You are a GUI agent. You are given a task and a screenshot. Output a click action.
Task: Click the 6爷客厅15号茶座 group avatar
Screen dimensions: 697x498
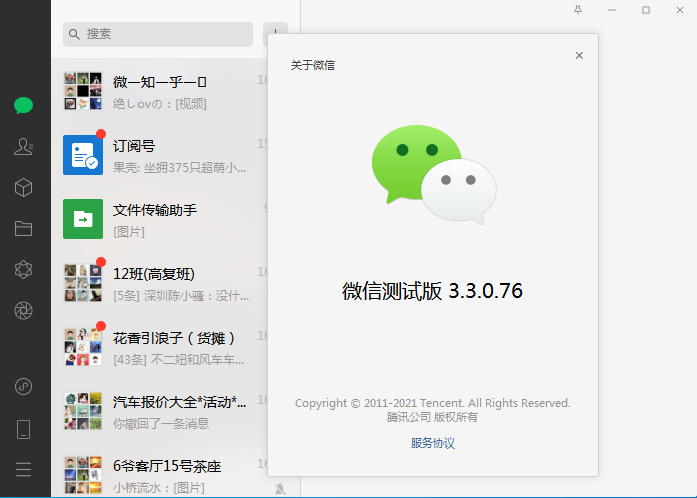[x=83, y=475]
